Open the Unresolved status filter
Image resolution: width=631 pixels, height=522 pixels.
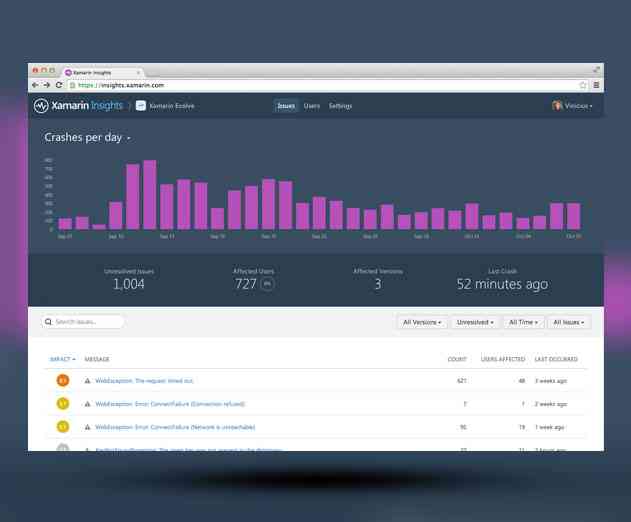(475, 322)
